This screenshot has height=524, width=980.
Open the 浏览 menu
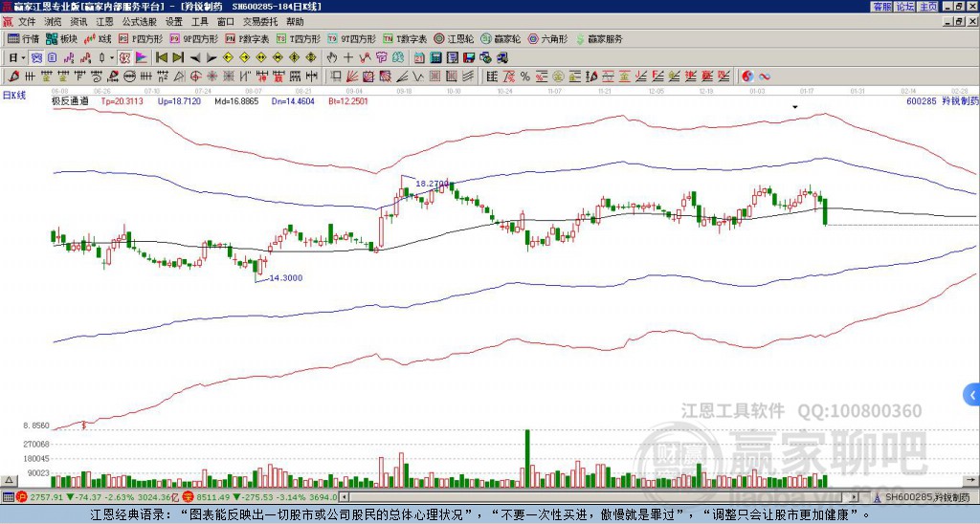click(x=54, y=22)
